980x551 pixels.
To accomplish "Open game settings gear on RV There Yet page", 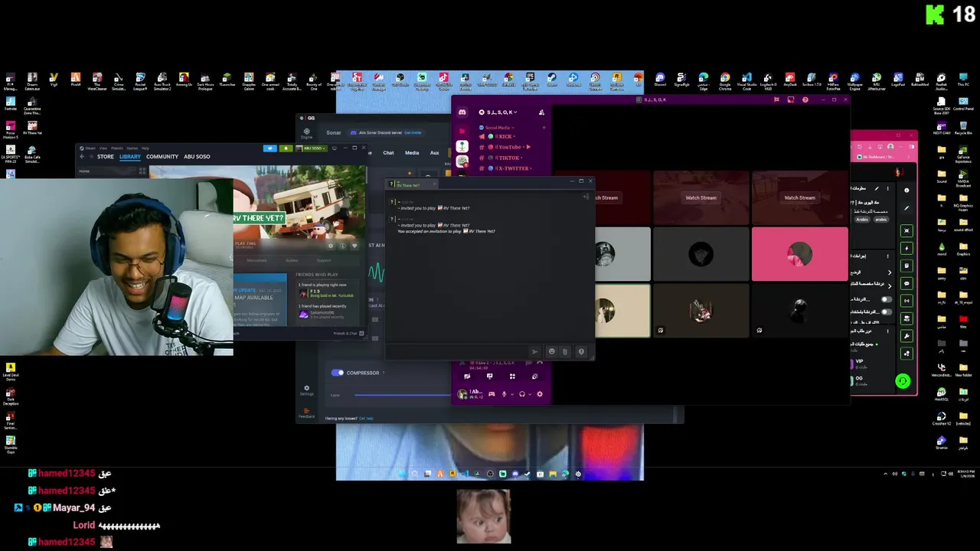I will coord(331,246).
